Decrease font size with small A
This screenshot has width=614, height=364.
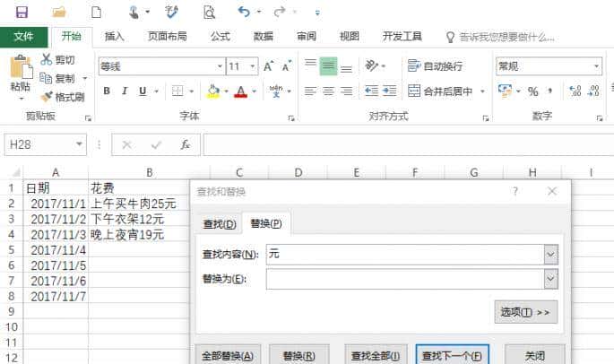[x=287, y=66]
